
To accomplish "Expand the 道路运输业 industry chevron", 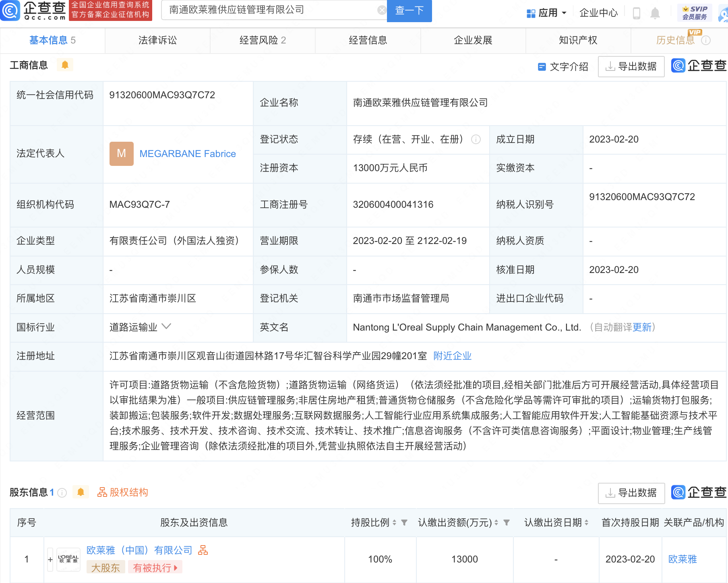I will pyautogui.click(x=166, y=326).
